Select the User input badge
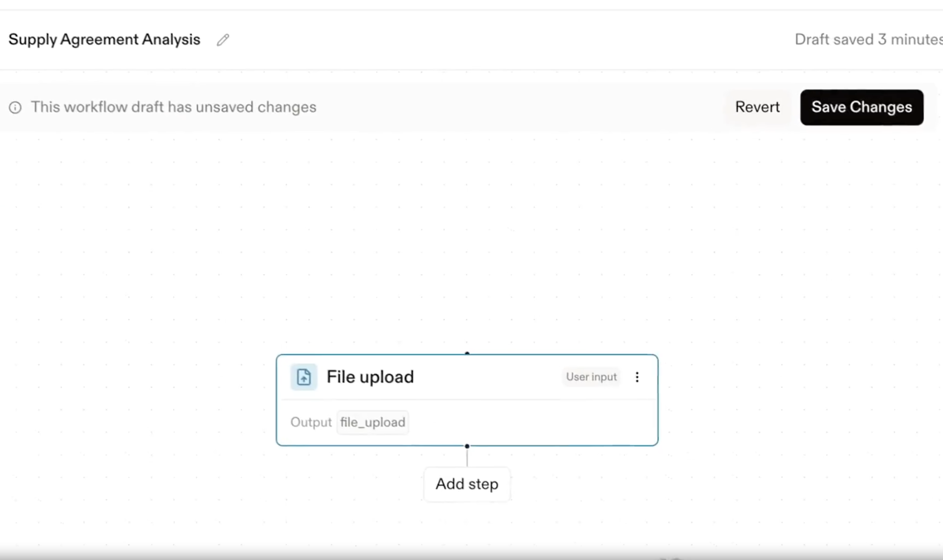 pos(591,377)
